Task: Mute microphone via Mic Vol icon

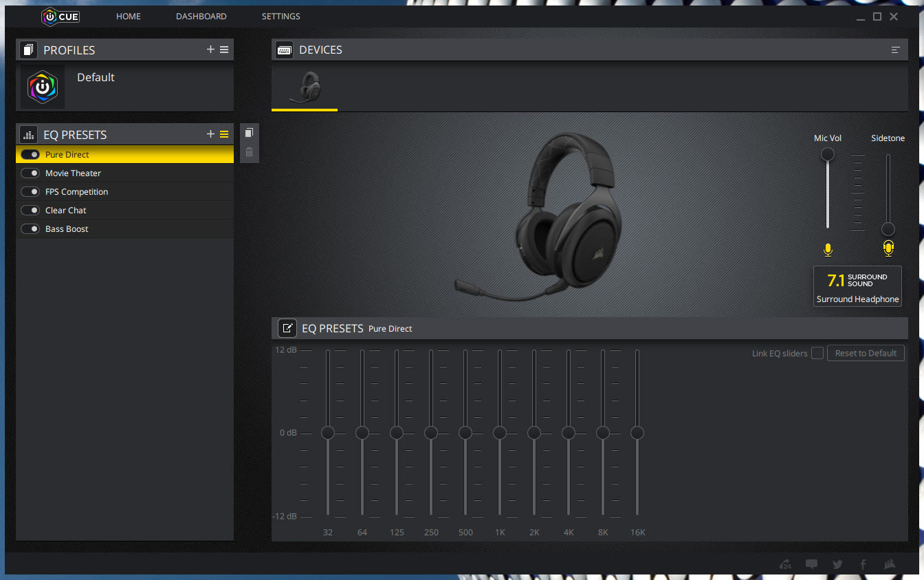Action: tap(828, 250)
